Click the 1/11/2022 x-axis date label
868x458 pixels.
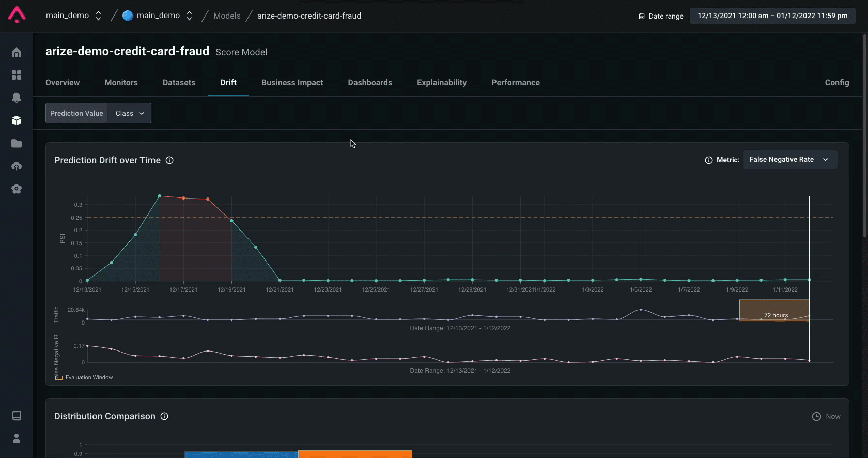pyautogui.click(x=785, y=289)
